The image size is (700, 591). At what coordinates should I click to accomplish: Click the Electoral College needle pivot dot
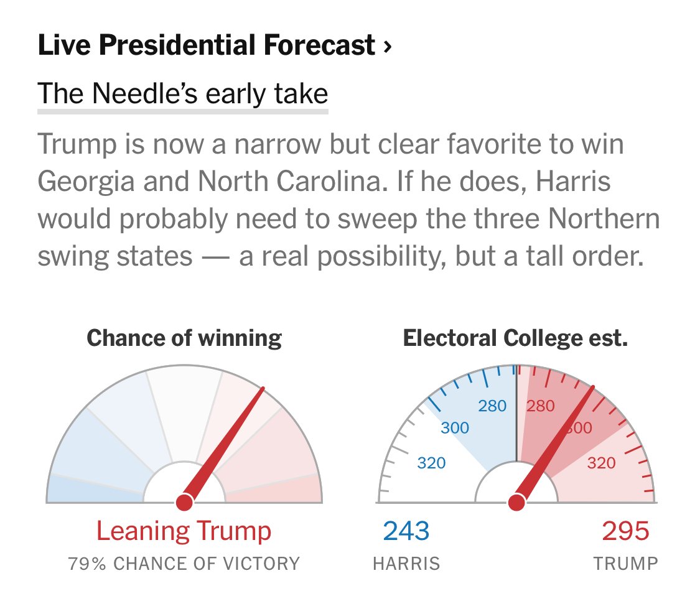[516, 501]
